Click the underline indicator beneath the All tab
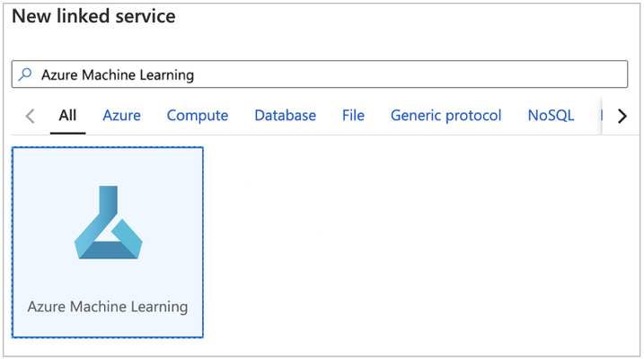 tap(67, 133)
